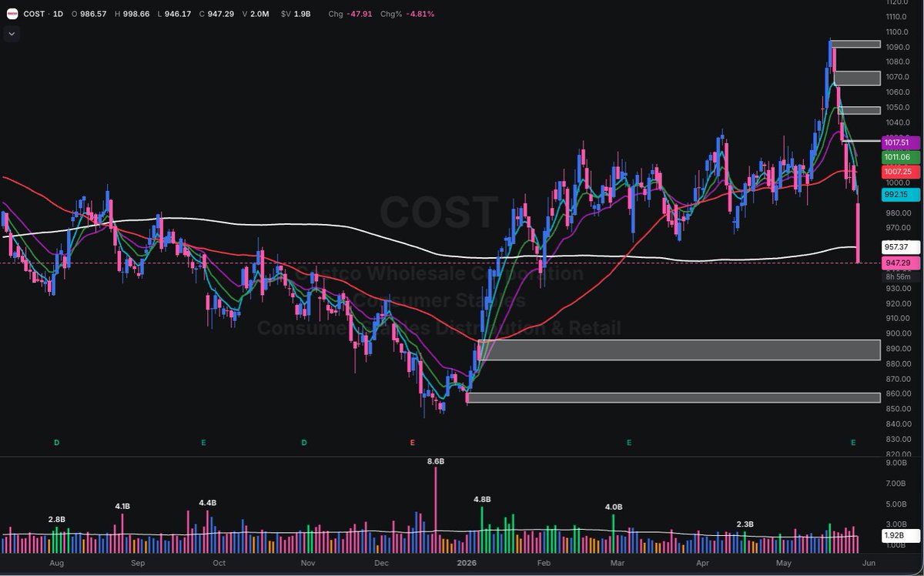Select the gray zone near 1050
924x576 pixels.
pyautogui.click(x=860, y=110)
